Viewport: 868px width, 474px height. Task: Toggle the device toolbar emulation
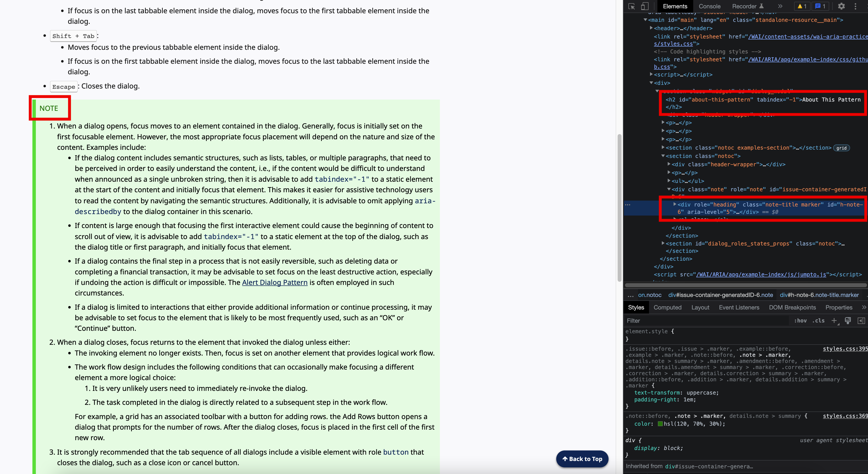[644, 6]
